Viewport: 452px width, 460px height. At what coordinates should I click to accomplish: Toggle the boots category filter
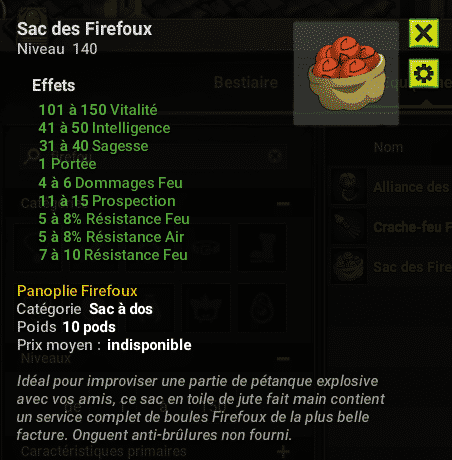[263, 247]
